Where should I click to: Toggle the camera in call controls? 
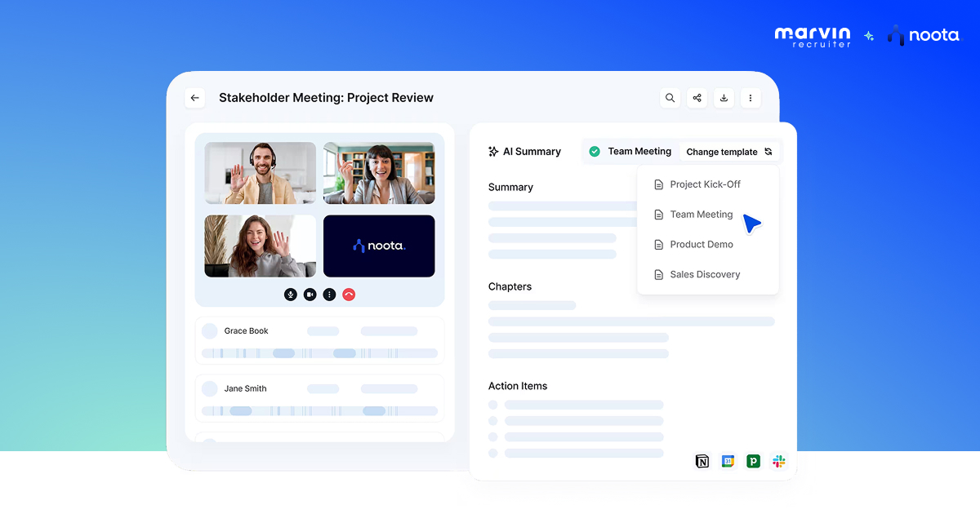310,295
